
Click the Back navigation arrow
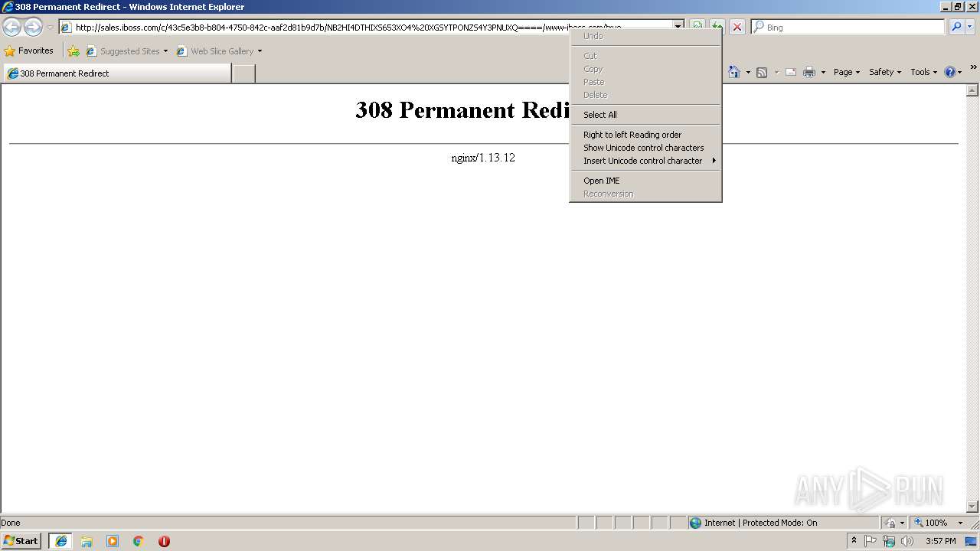point(11,27)
